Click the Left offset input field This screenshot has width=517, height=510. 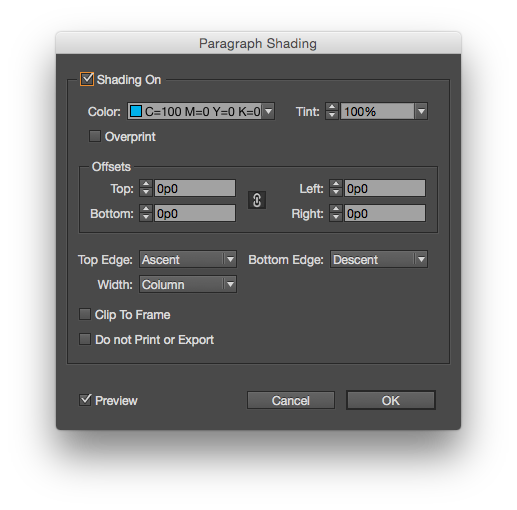point(385,188)
